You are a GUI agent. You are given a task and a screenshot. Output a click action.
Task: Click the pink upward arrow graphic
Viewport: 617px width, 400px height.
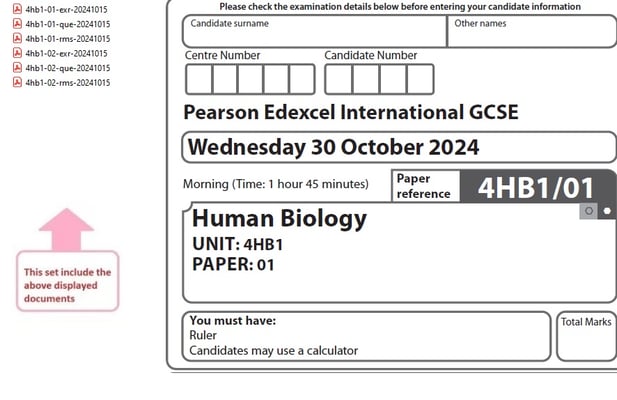pyautogui.click(x=67, y=228)
